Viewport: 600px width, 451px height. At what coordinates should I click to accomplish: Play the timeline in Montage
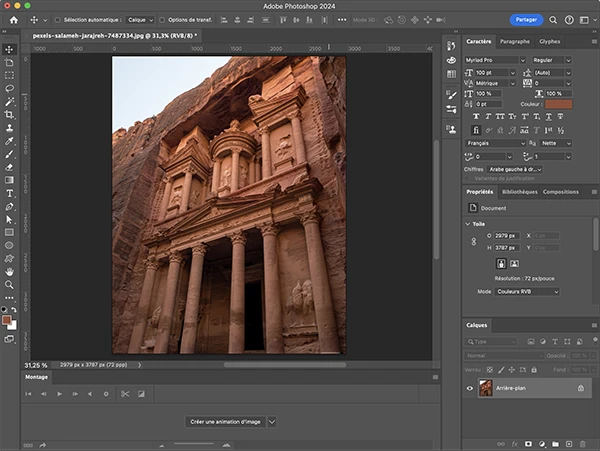pos(59,394)
